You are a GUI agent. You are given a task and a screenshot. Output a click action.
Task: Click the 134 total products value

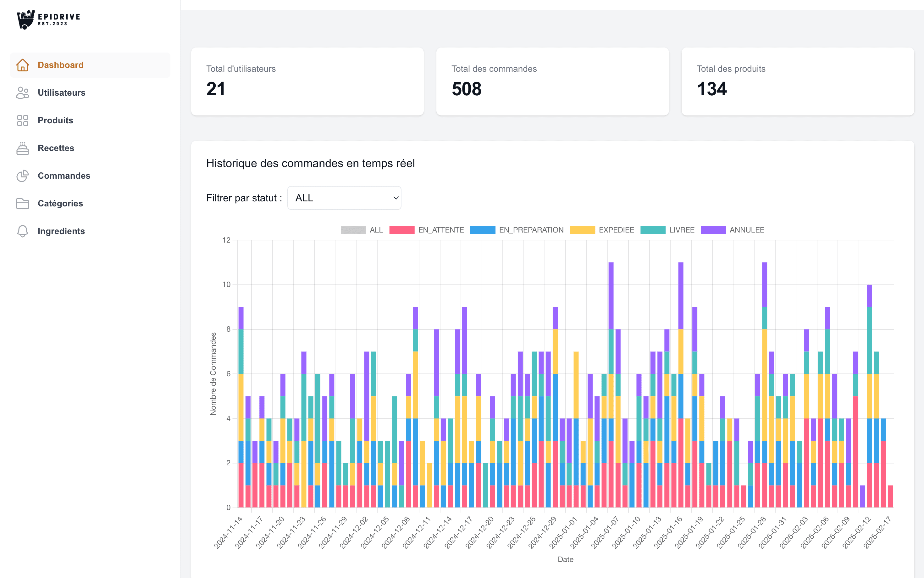pos(711,89)
